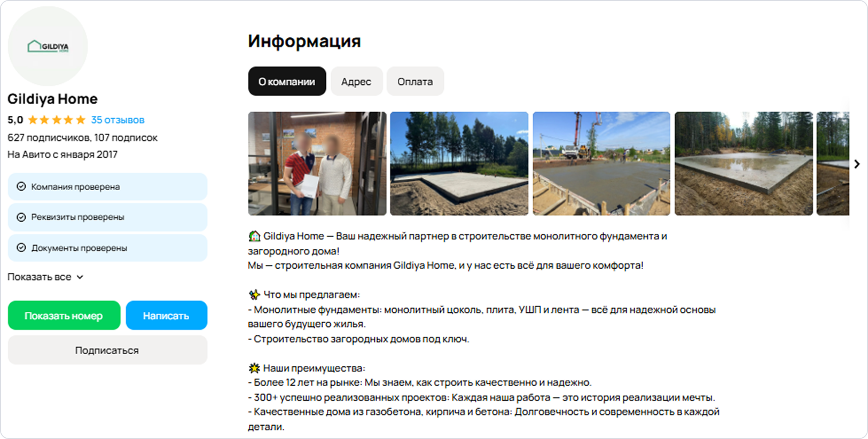Open the Оплата tab

pyautogui.click(x=415, y=82)
